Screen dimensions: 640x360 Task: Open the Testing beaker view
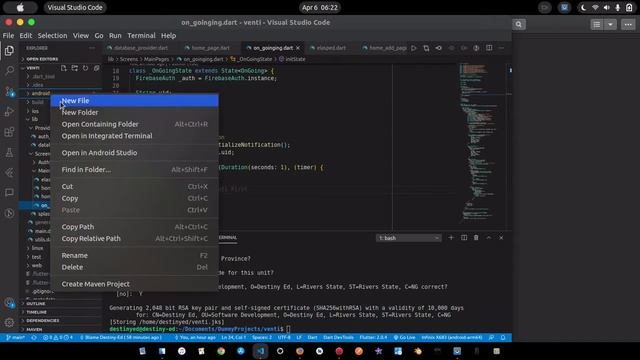point(9,153)
